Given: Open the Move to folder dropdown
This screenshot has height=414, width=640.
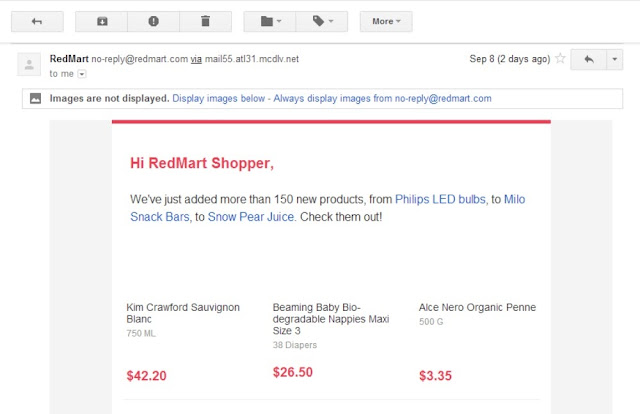Looking at the screenshot, I should [x=270, y=21].
